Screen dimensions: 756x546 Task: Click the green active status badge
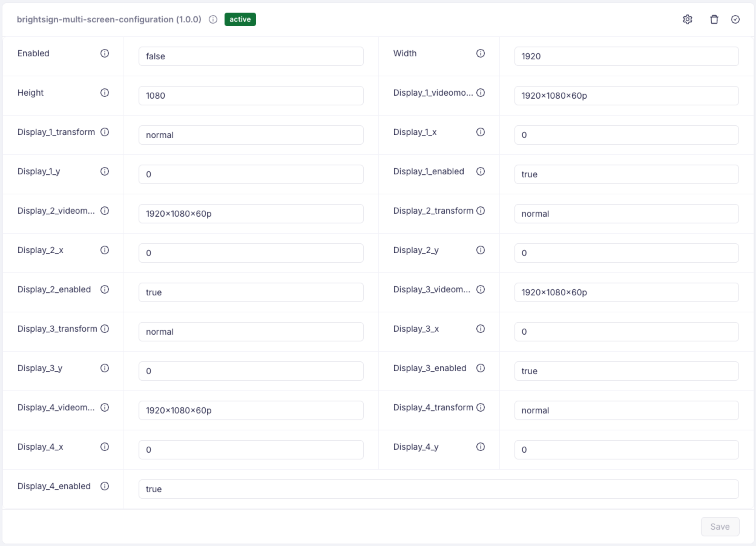pos(240,20)
